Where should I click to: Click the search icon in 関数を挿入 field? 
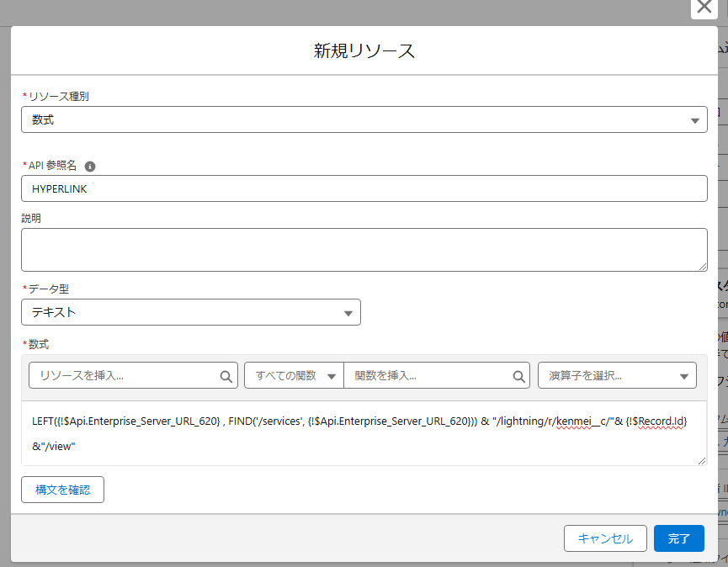(x=519, y=376)
